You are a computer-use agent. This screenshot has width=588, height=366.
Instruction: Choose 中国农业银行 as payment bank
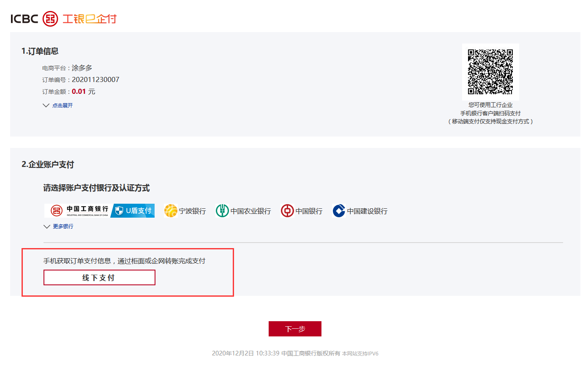243,210
